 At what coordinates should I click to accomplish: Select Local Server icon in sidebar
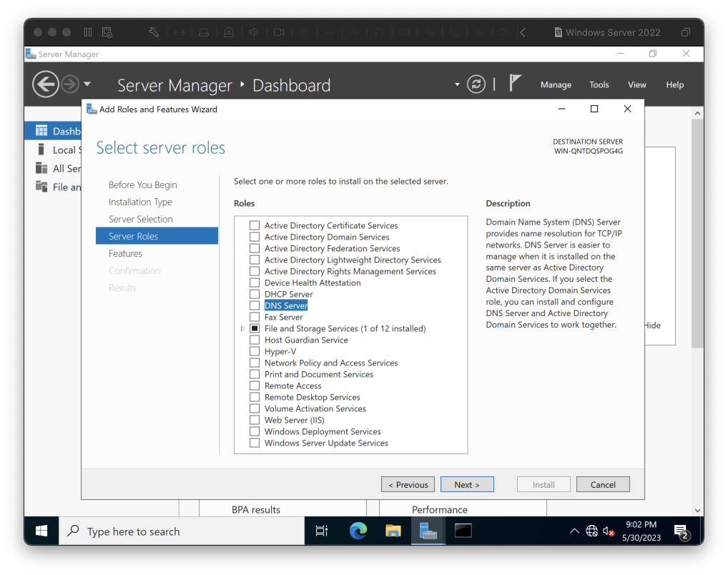pos(41,149)
